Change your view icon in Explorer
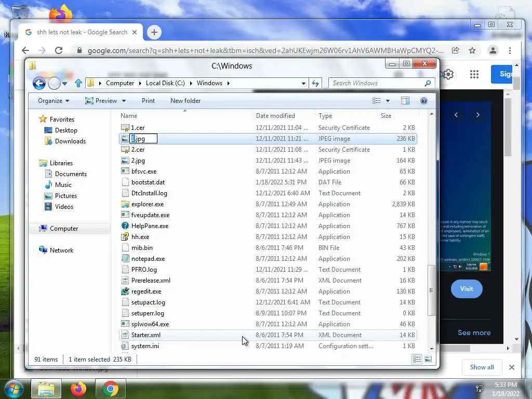Screen dimensions: 532x399 click(x=376, y=101)
